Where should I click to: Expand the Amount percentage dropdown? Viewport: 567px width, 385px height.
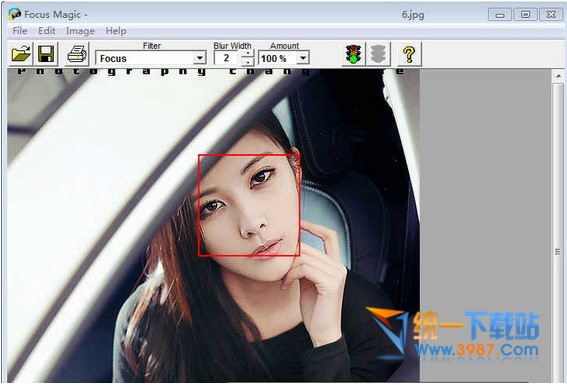coord(303,58)
